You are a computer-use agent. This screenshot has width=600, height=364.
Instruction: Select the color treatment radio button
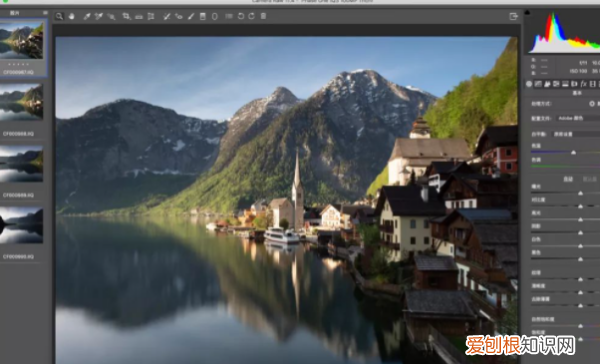592,104
